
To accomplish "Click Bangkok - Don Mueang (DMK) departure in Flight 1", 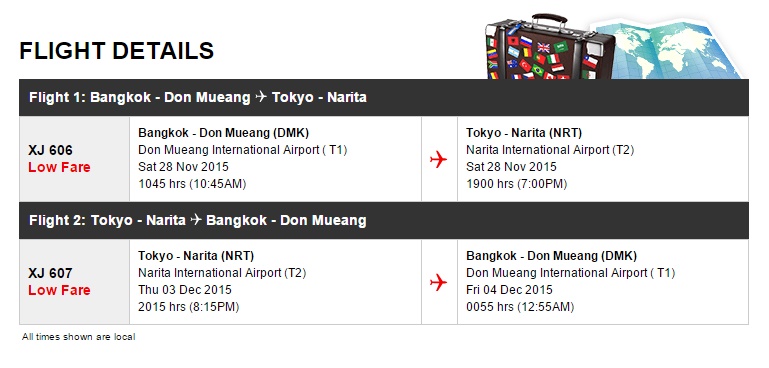I will (x=224, y=133).
